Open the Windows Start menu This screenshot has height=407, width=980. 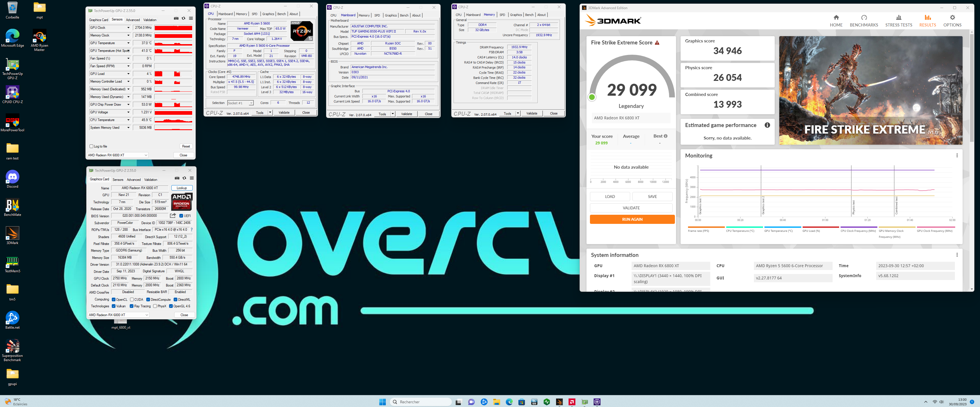pos(382,402)
